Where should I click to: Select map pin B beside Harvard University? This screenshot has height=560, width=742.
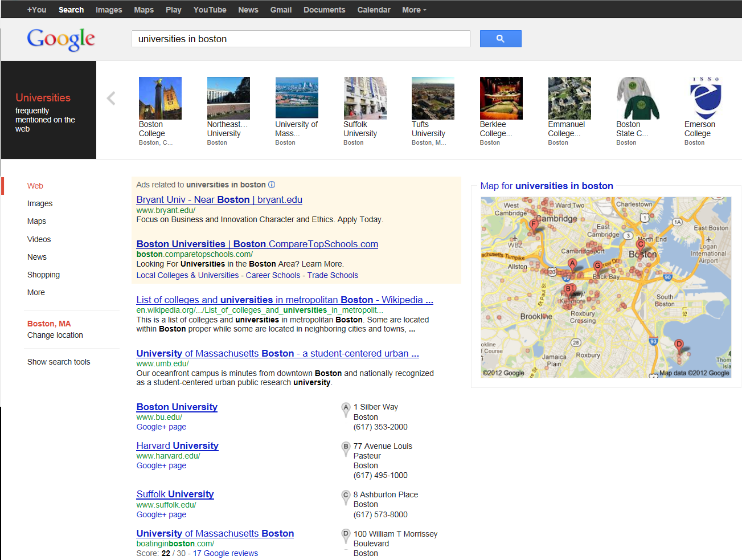[x=346, y=448]
